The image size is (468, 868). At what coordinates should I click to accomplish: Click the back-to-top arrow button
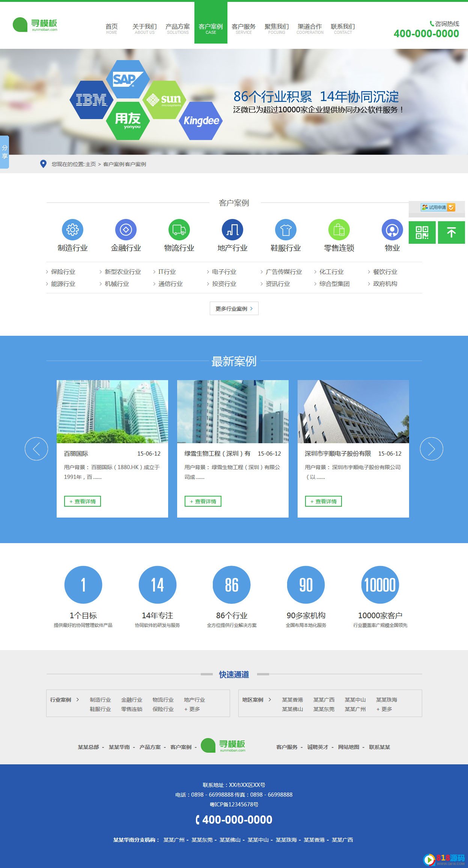coord(451,232)
